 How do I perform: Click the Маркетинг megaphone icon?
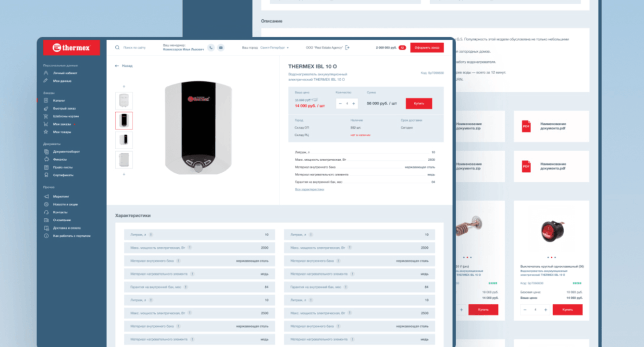pos(46,197)
